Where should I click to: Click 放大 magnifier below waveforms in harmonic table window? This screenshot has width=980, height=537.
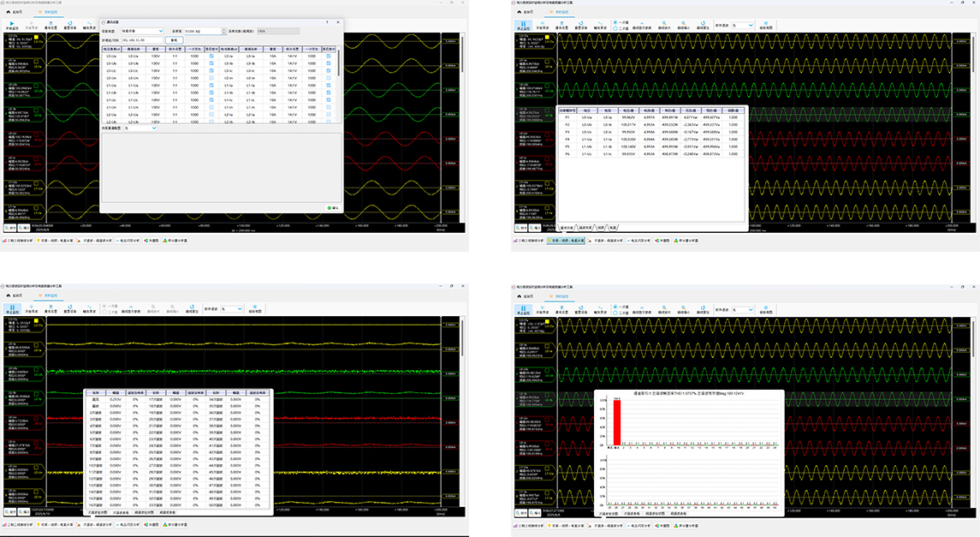tap(10, 511)
